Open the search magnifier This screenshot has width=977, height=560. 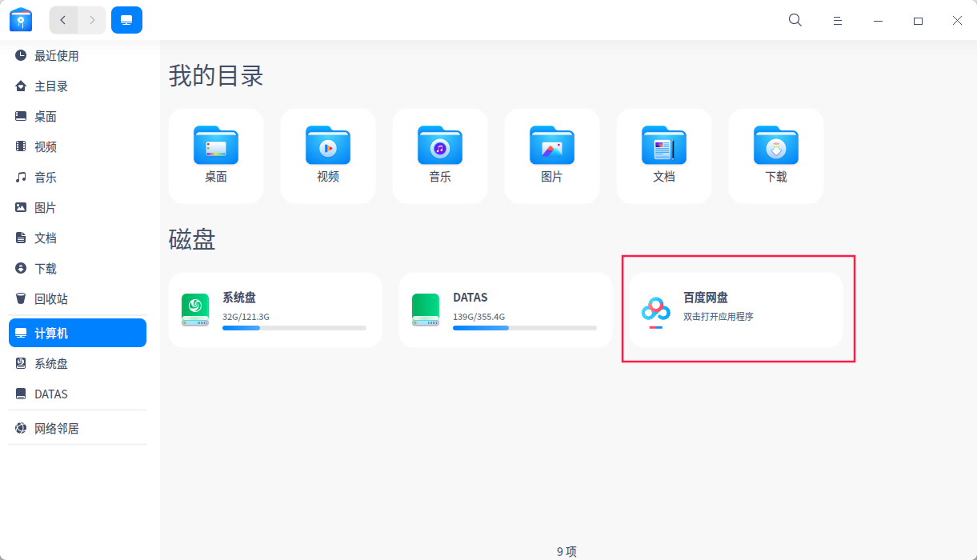click(x=795, y=20)
